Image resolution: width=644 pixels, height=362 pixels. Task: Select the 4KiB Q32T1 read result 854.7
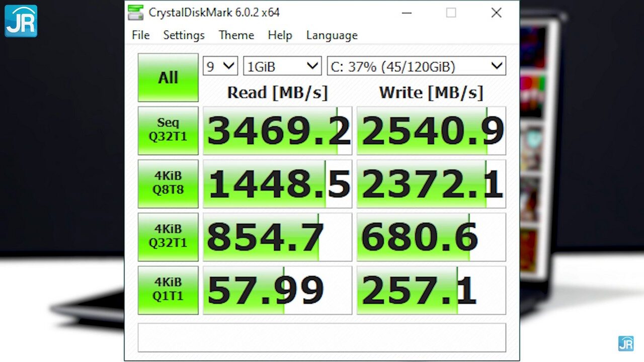tap(277, 237)
